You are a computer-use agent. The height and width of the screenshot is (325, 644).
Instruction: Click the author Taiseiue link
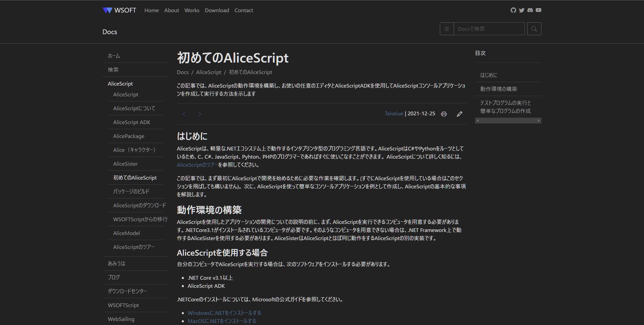point(393,114)
